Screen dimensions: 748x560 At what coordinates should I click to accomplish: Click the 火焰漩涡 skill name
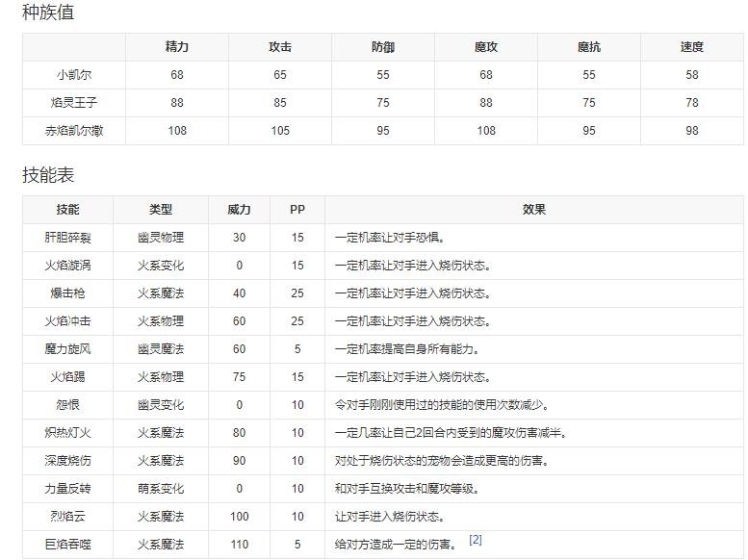coord(68,266)
